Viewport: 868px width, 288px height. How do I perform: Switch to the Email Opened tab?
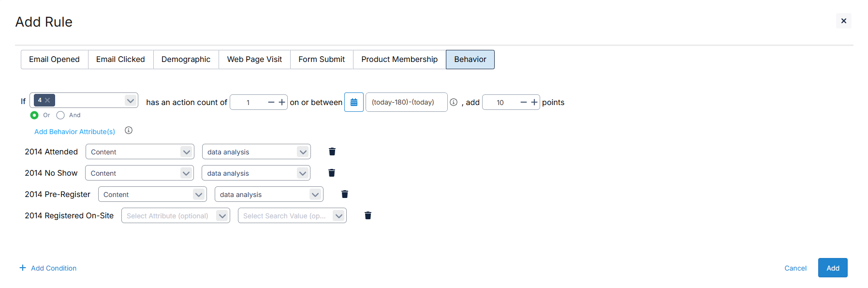point(54,59)
